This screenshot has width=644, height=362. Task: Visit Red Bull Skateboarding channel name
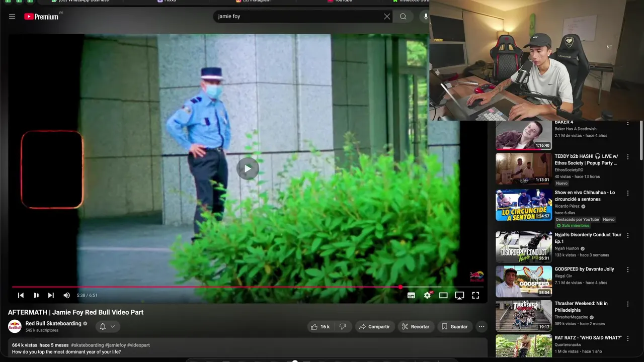53,323
